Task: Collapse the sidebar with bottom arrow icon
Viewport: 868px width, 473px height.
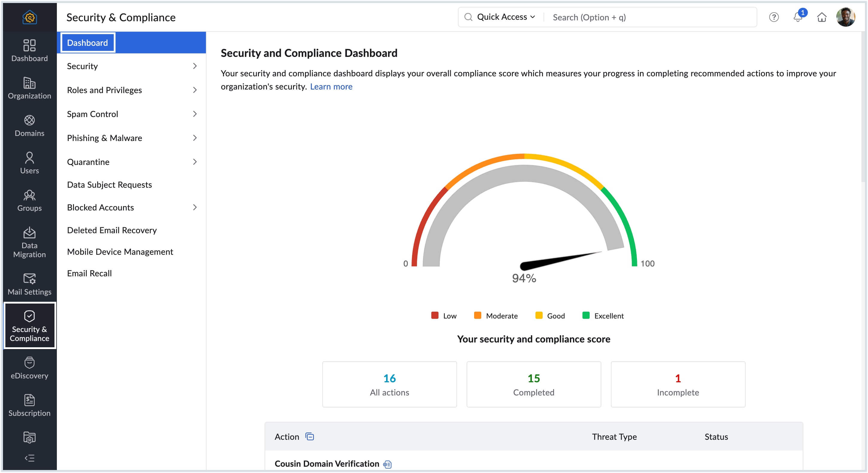Action: [x=29, y=457]
